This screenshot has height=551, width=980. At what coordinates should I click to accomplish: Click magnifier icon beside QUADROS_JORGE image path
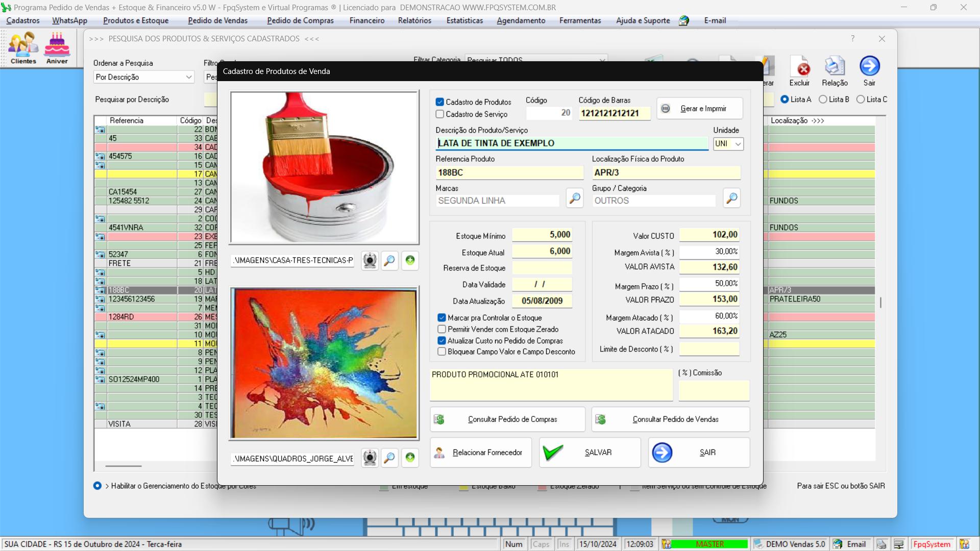pos(389,458)
